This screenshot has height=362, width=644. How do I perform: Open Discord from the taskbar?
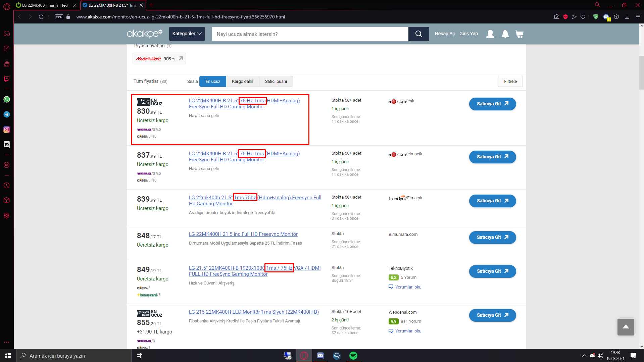pyautogui.click(x=320, y=356)
